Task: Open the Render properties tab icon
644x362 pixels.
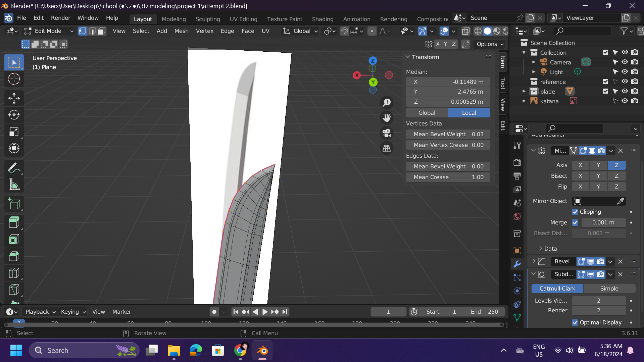Action: (x=517, y=162)
